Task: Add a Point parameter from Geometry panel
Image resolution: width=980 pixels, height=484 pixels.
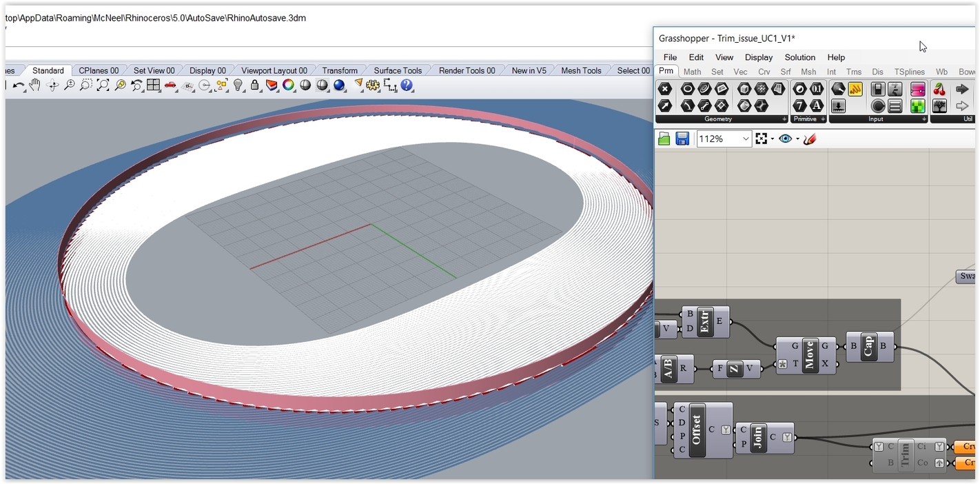Action: click(x=665, y=89)
